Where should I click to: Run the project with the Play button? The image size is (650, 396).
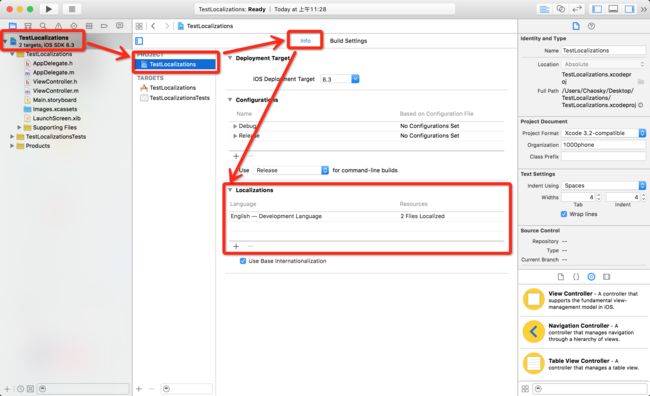[x=49, y=9]
